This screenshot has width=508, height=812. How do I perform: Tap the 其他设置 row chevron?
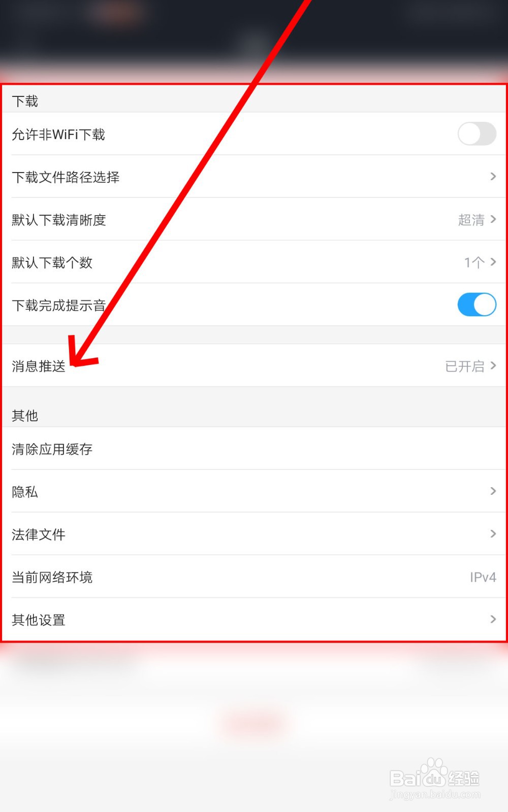pos(493,619)
